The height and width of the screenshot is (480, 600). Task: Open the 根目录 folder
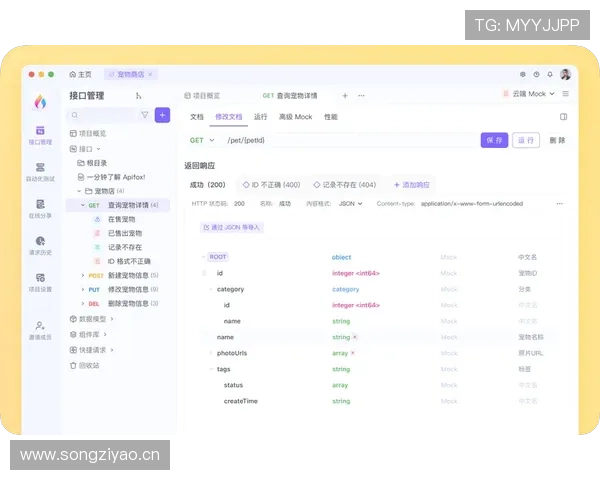pyautogui.click(x=92, y=163)
